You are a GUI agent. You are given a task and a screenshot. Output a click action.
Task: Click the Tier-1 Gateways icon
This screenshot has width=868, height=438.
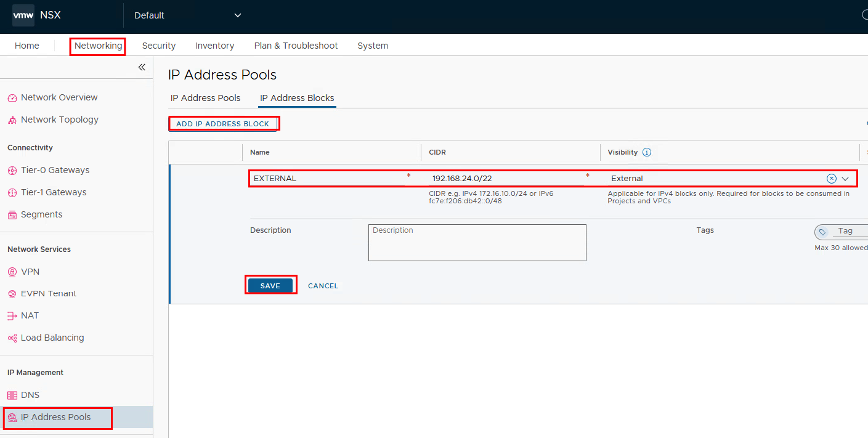[x=12, y=193]
